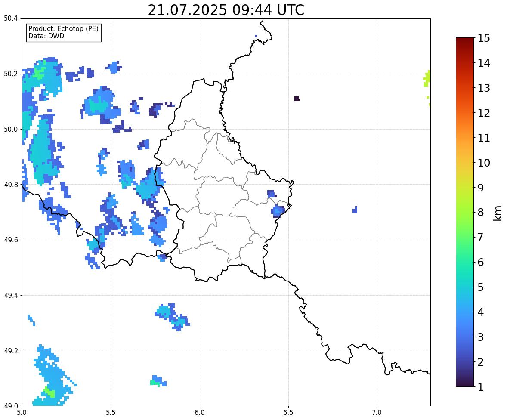Click the "Data: DWD" text

46,36
